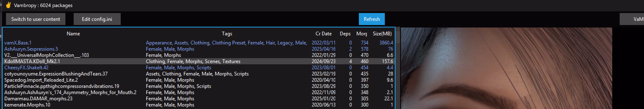Sort by Cr Date column header

pos(323,34)
